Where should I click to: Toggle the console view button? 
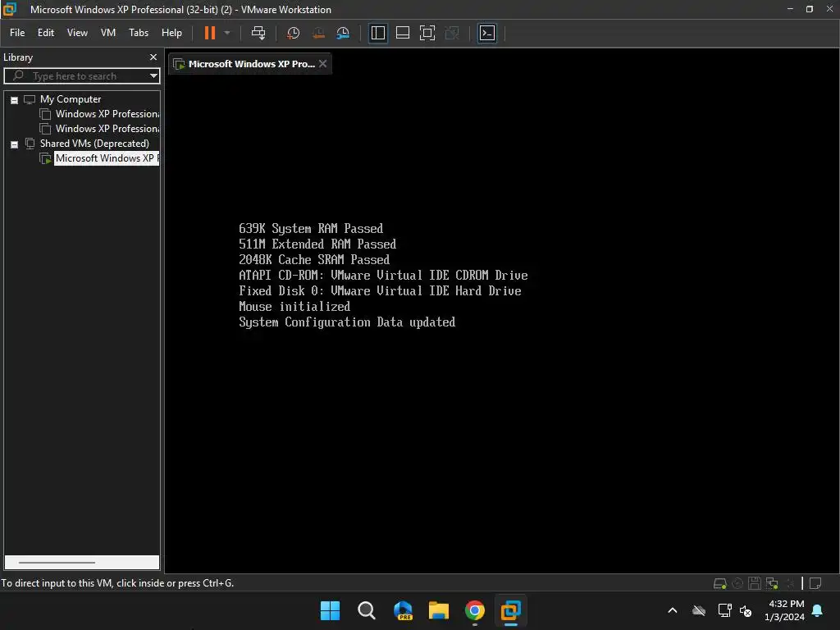pos(487,33)
